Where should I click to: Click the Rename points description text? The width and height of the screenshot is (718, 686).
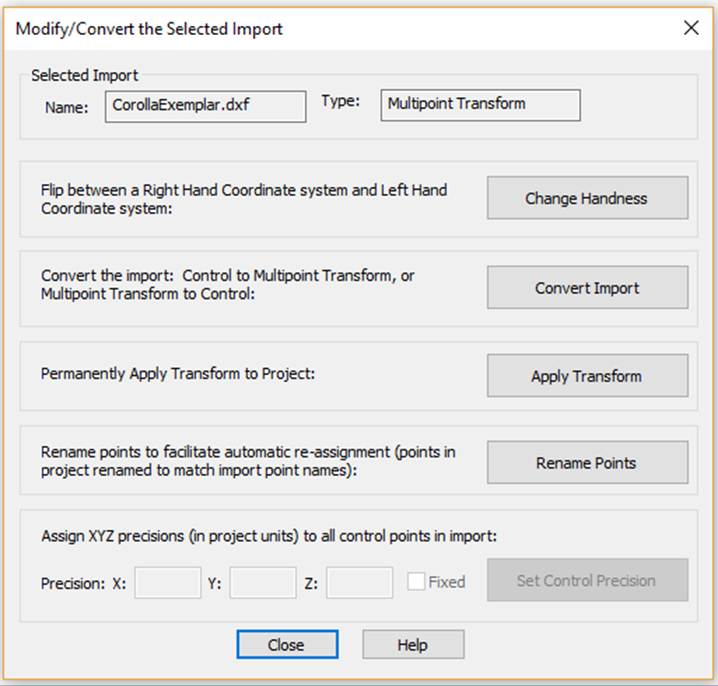[248, 462]
